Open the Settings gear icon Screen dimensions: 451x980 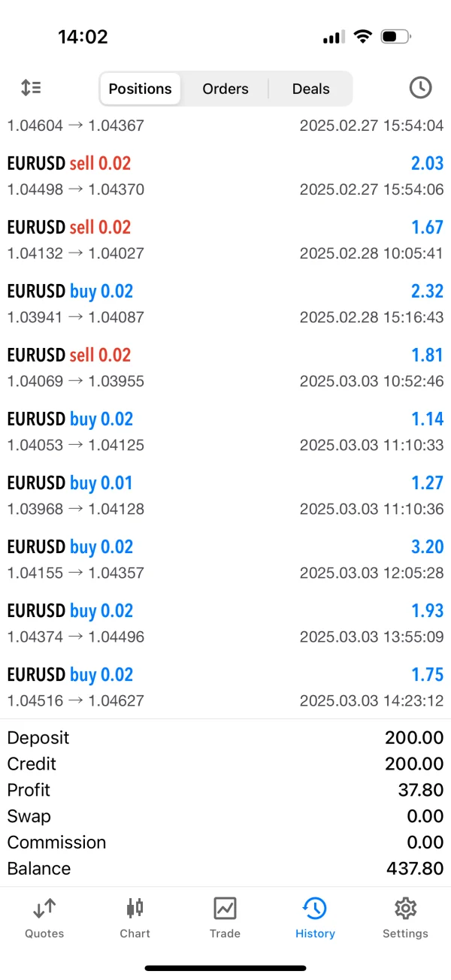pos(405,909)
